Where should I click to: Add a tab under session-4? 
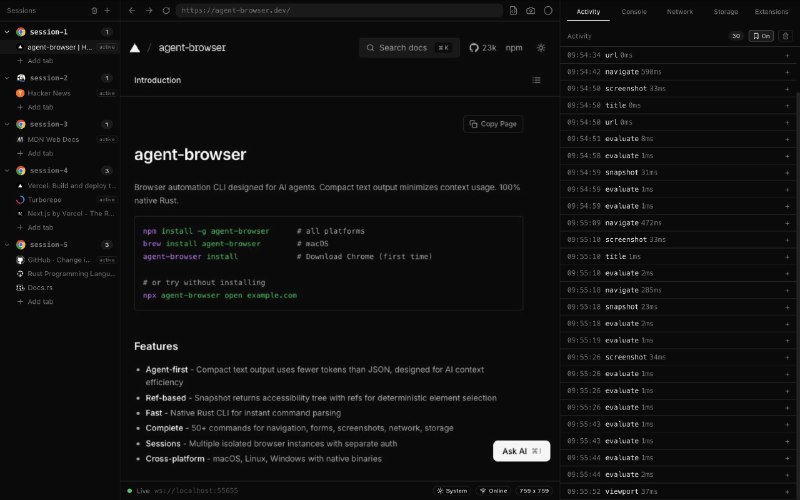coord(35,228)
